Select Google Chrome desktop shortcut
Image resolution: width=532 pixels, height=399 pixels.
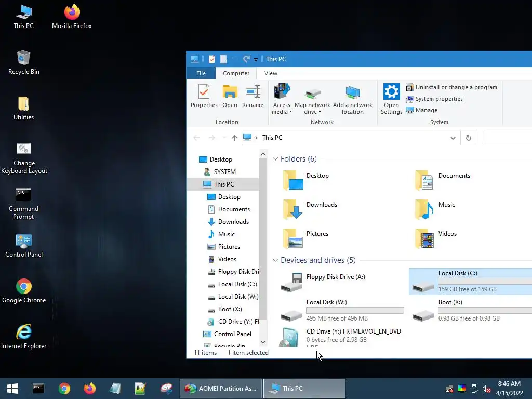tap(24, 291)
